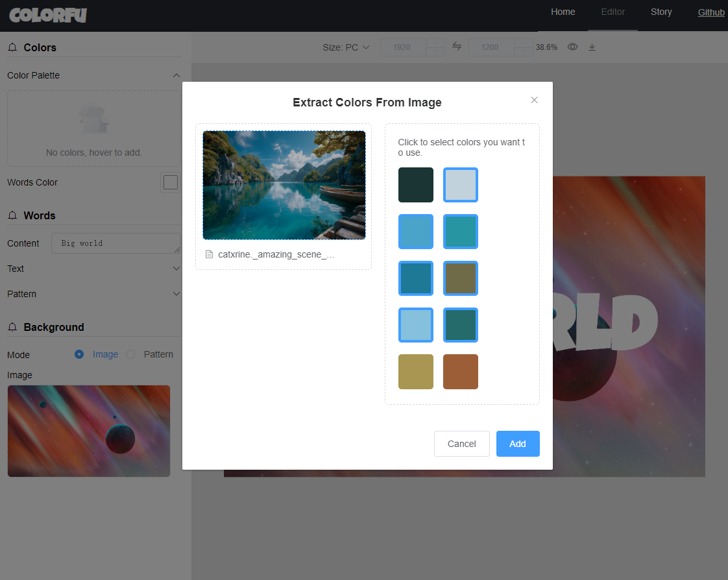Select the dark teal-black color swatch

pyautogui.click(x=416, y=185)
